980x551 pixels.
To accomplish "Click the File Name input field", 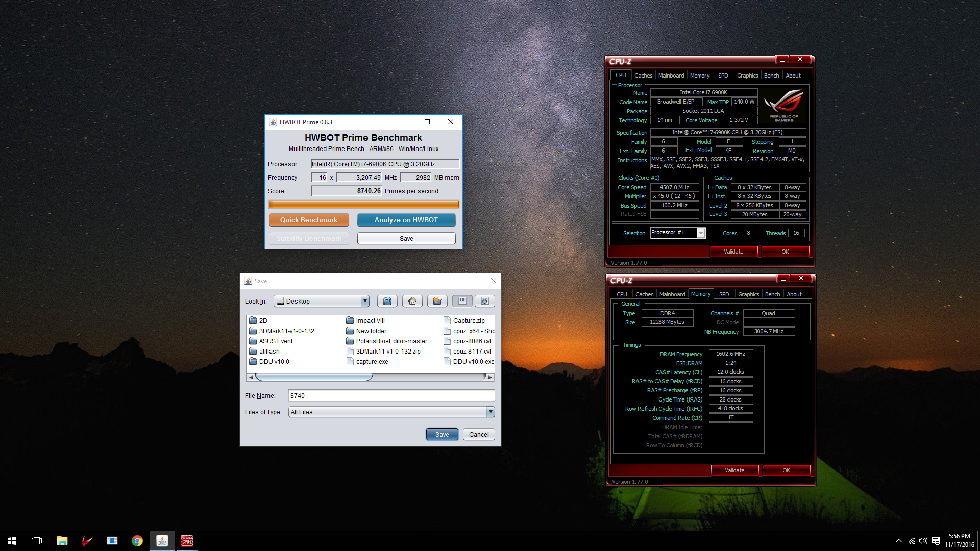I will pos(391,395).
